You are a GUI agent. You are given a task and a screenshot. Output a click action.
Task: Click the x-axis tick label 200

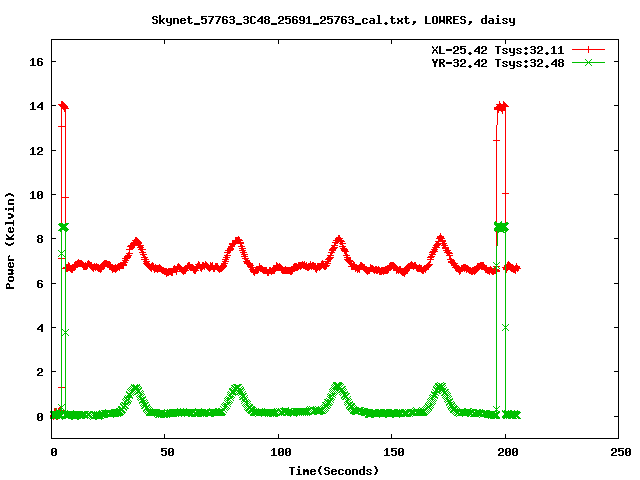point(507,452)
